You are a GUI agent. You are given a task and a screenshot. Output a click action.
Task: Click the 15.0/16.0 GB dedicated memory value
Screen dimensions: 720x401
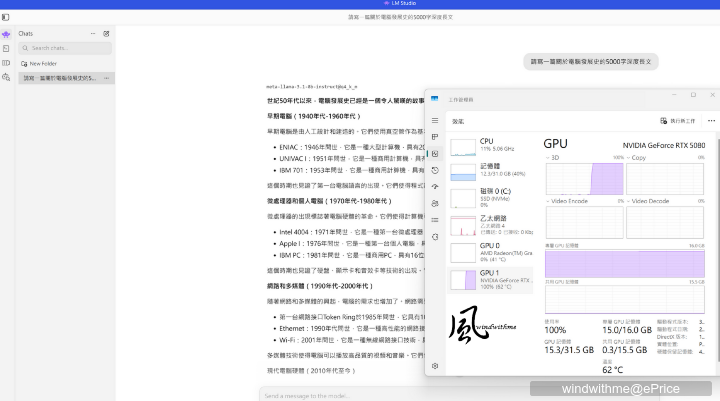(627, 330)
